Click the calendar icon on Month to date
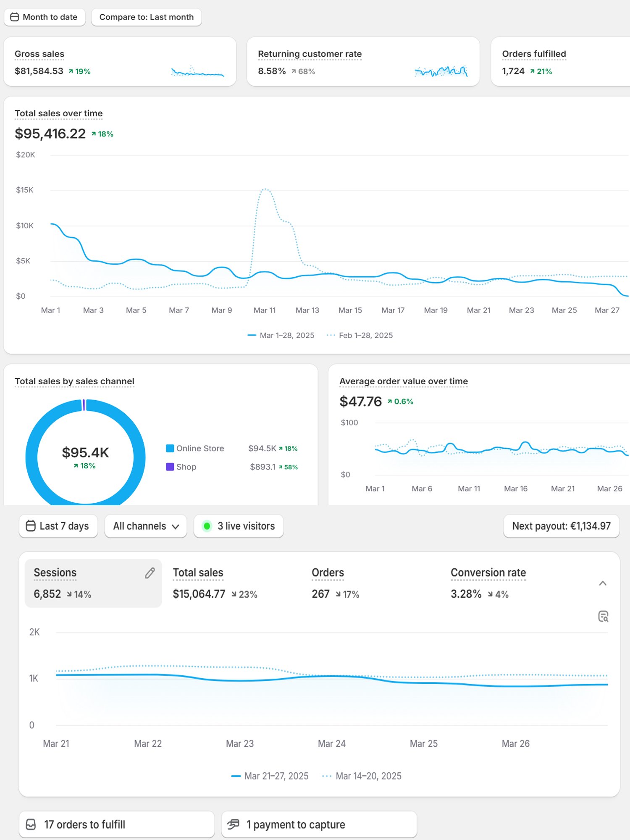The image size is (630, 840). click(x=15, y=17)
